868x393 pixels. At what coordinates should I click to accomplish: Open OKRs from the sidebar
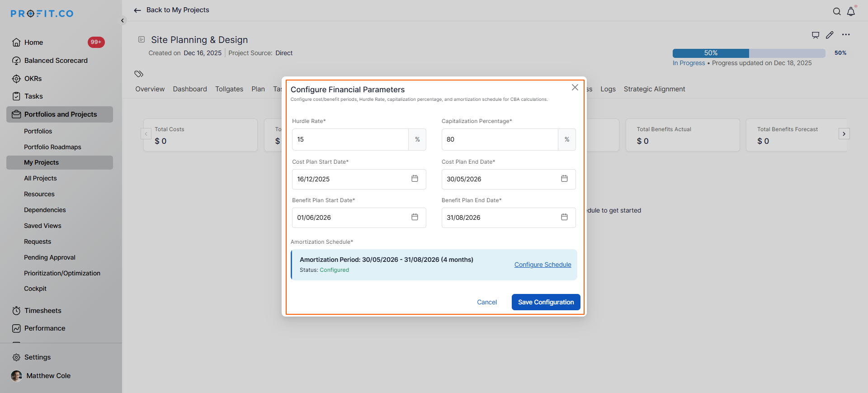tap(33, 79)
